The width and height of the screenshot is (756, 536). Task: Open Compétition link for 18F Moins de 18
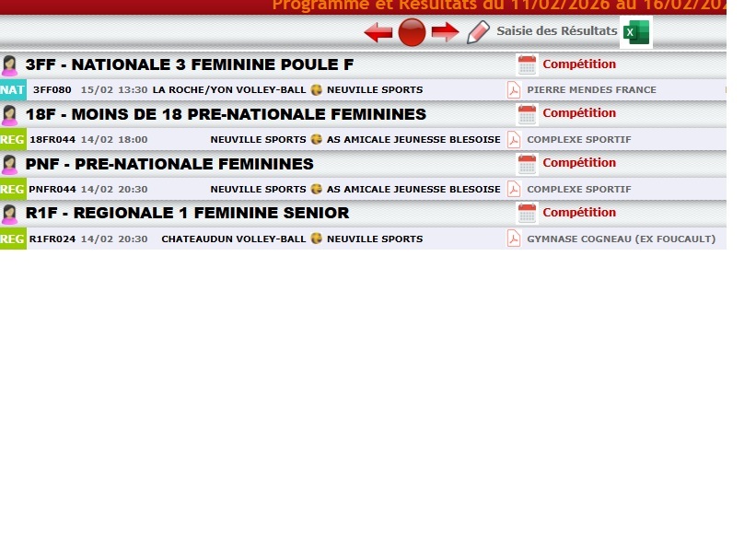pos(579,113)
